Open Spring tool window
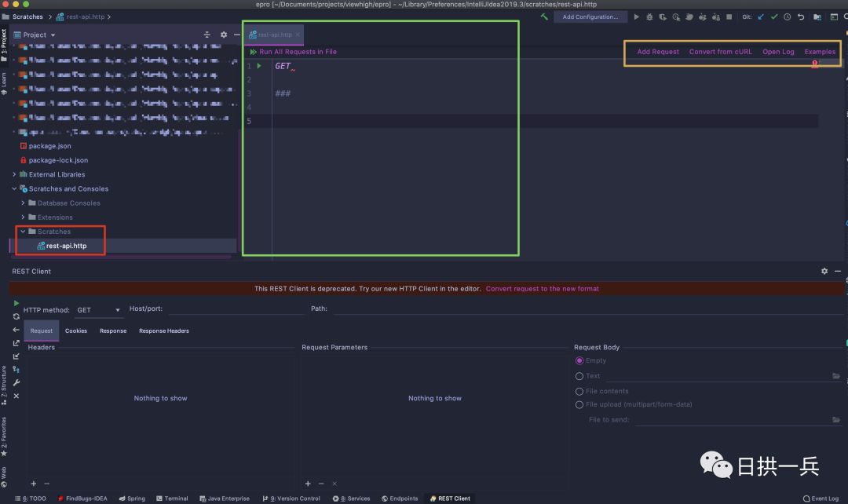 (x=132, y=499)
